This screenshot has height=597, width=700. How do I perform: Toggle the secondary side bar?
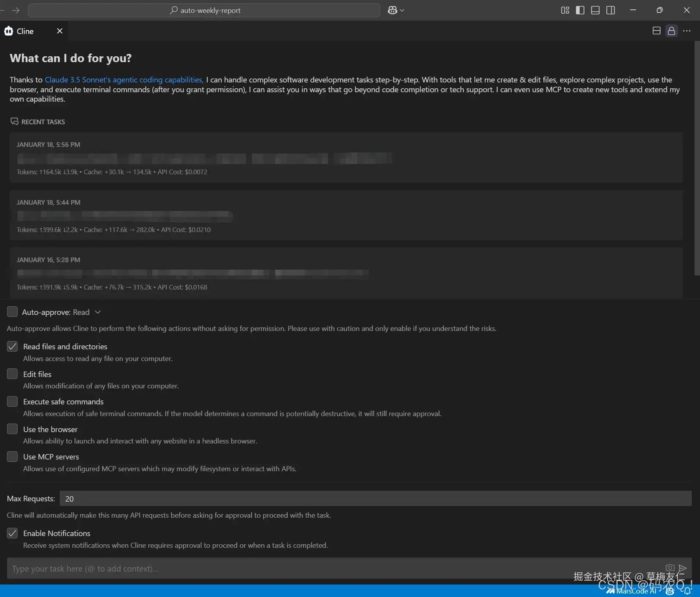coord(611,11)
